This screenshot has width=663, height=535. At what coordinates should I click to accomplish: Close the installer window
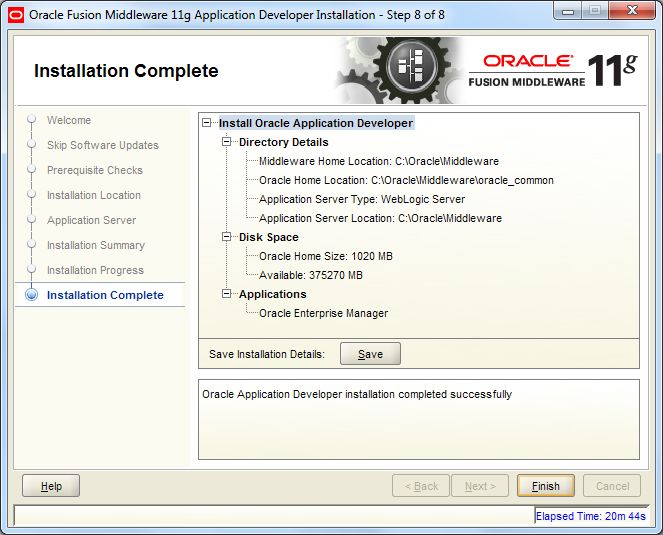[x=632, y=11]
